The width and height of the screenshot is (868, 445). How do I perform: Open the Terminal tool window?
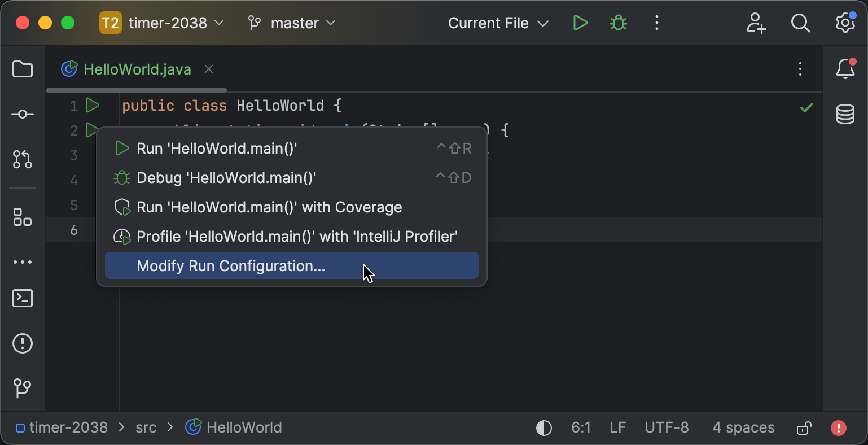pos(22,299)
